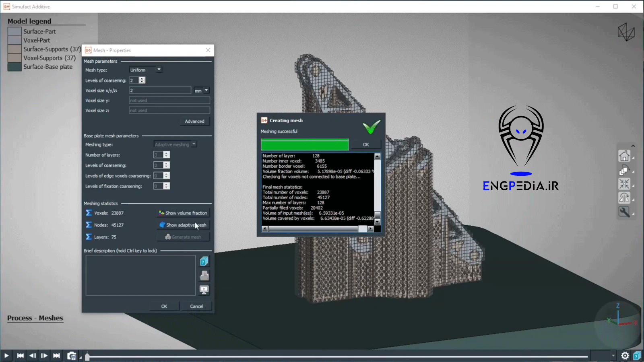Screen dimensions: 644x362
Task: Click the fit-to-center view icon
Action: (624, 184)
